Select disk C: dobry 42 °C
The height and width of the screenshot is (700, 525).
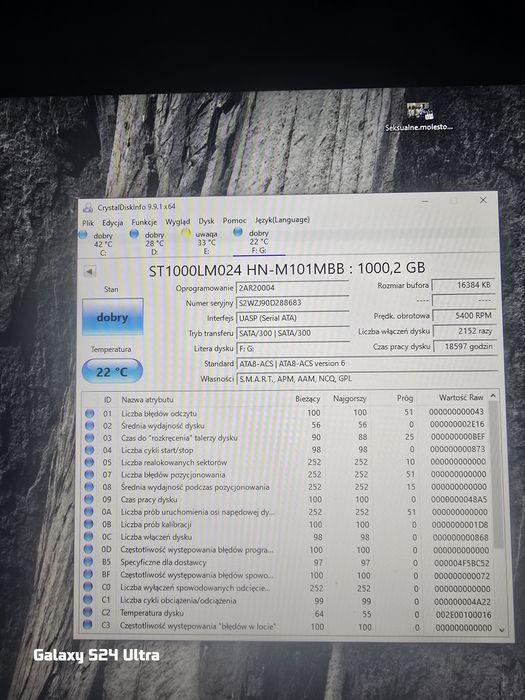coord(98,244)
